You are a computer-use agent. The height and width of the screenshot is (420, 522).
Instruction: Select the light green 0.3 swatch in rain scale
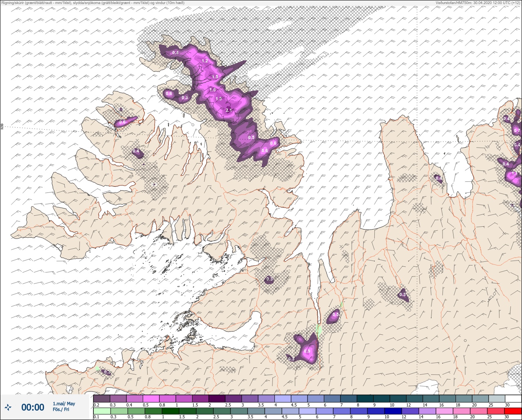[x=118, y=411]
